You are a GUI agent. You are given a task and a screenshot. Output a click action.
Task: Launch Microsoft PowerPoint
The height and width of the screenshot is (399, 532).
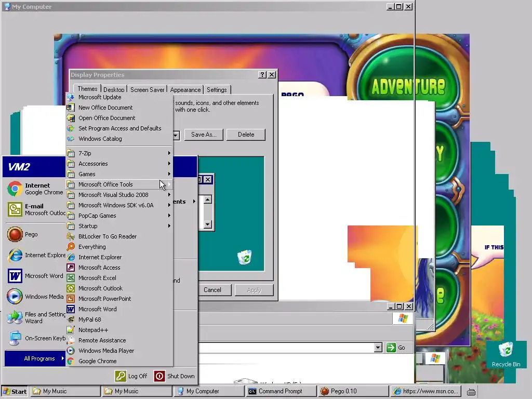point(119,299)
